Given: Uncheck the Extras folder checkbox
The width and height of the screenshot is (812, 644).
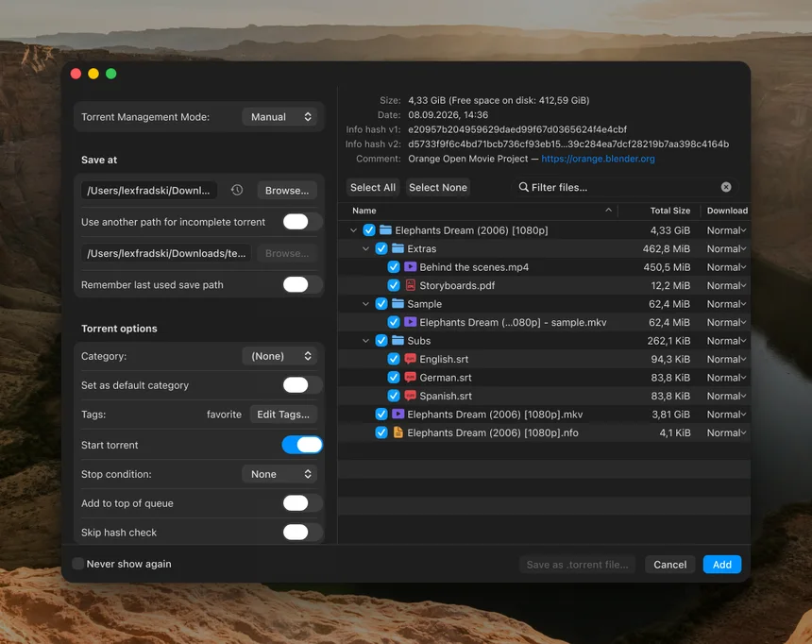Looking at the screenshot, I should pos(381,248).
